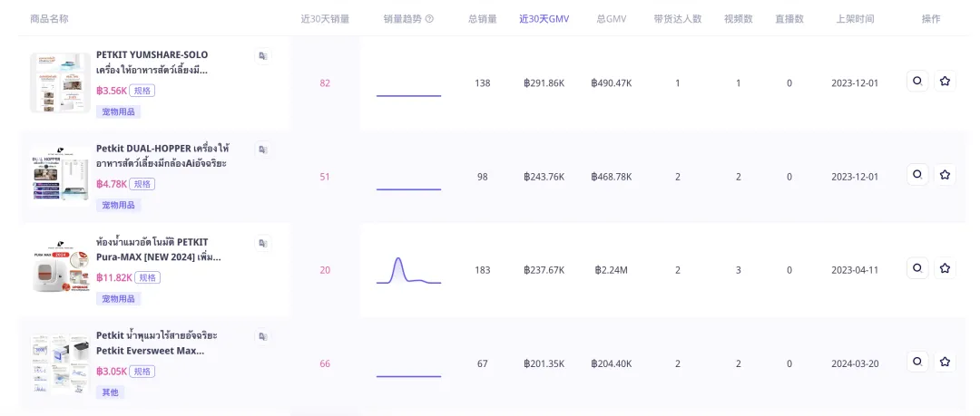Click total GMV value ฿2.24M

pos(612,270)
